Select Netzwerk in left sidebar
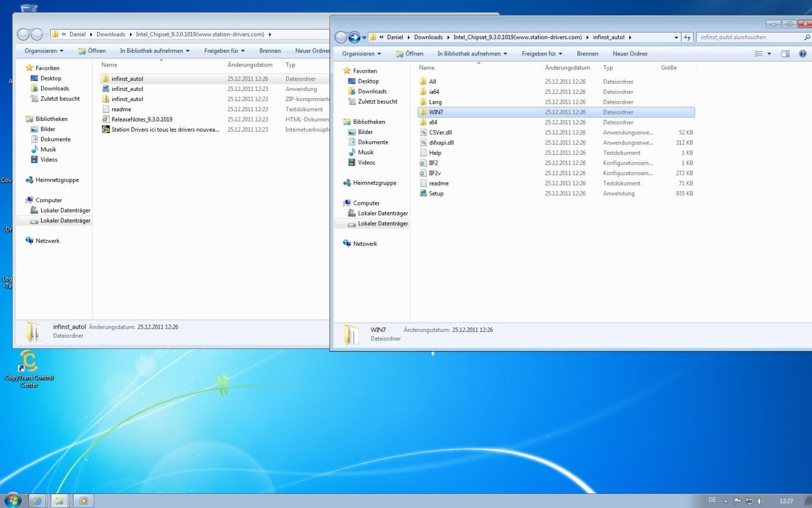This screenshot has width=812, height=508. click(43, 241)
